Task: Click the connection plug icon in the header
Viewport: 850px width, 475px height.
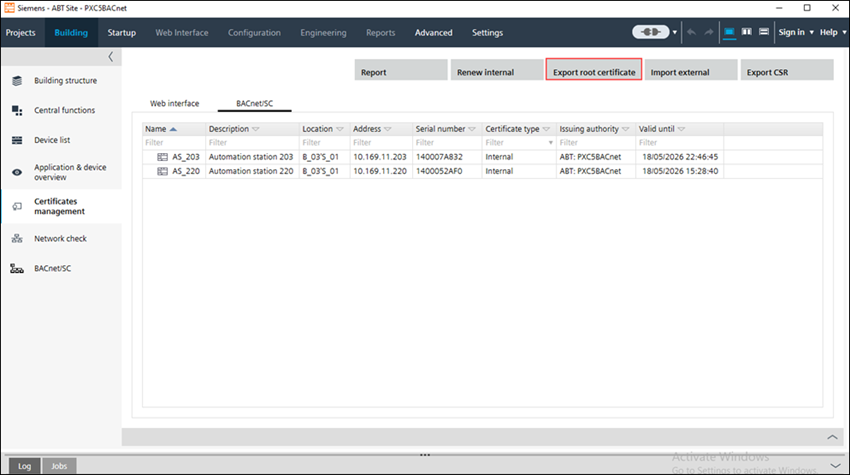Action: (650, 32)
